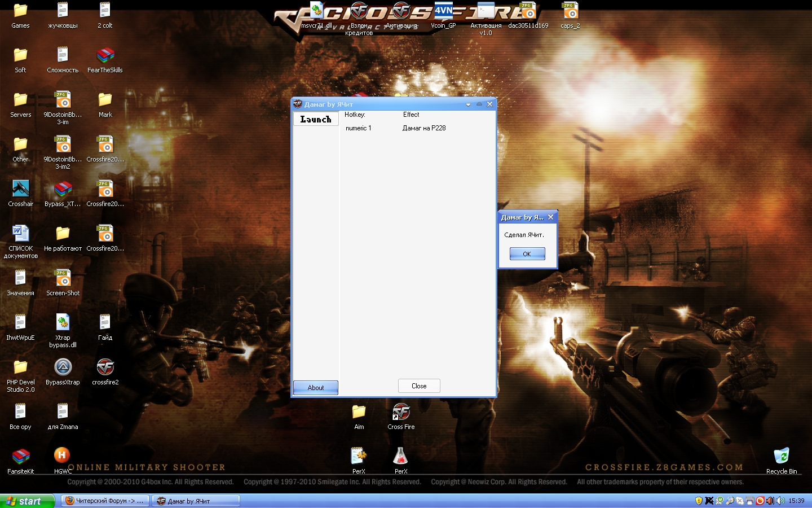Switch to Читерский Форум taskbar window

coord(105,501)
